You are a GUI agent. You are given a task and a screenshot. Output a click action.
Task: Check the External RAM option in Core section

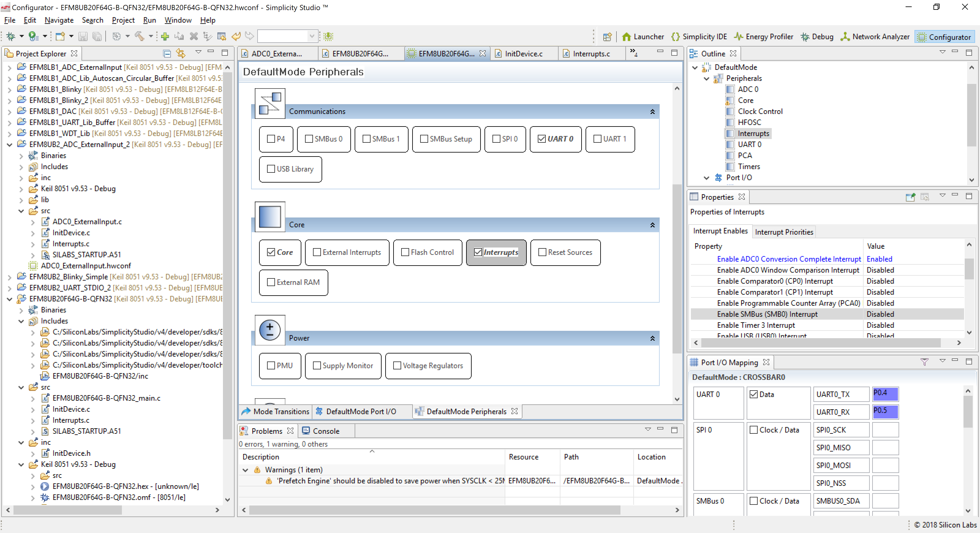coord(271,282)
